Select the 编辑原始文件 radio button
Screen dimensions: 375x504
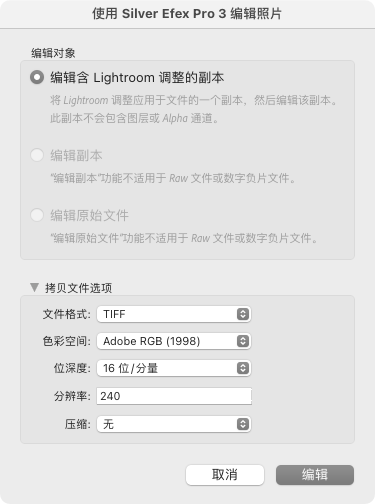point(37,215)
